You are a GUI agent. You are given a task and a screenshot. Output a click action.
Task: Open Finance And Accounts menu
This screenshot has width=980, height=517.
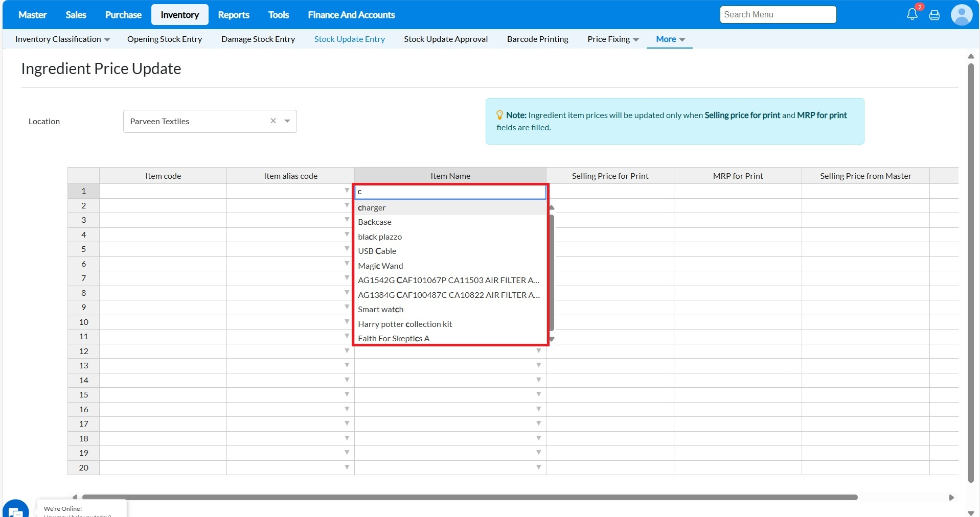(351, 15)
